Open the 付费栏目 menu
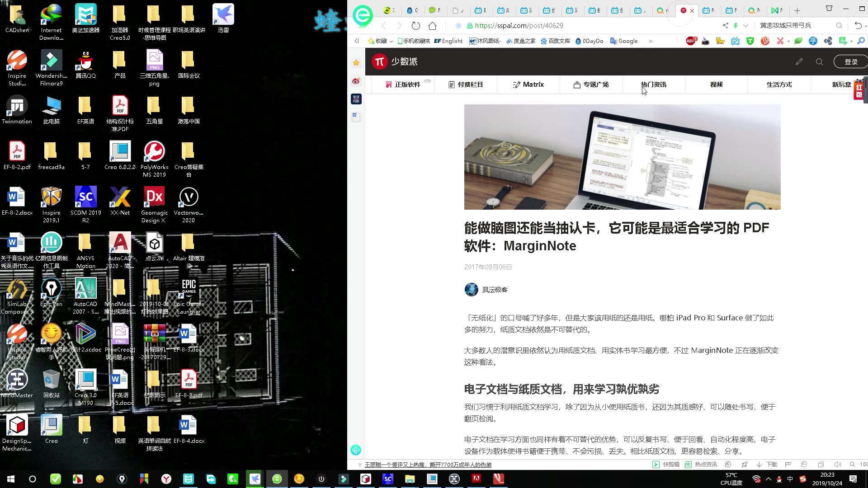Viewport: 868px width, 488px height. tap(466, 84)
